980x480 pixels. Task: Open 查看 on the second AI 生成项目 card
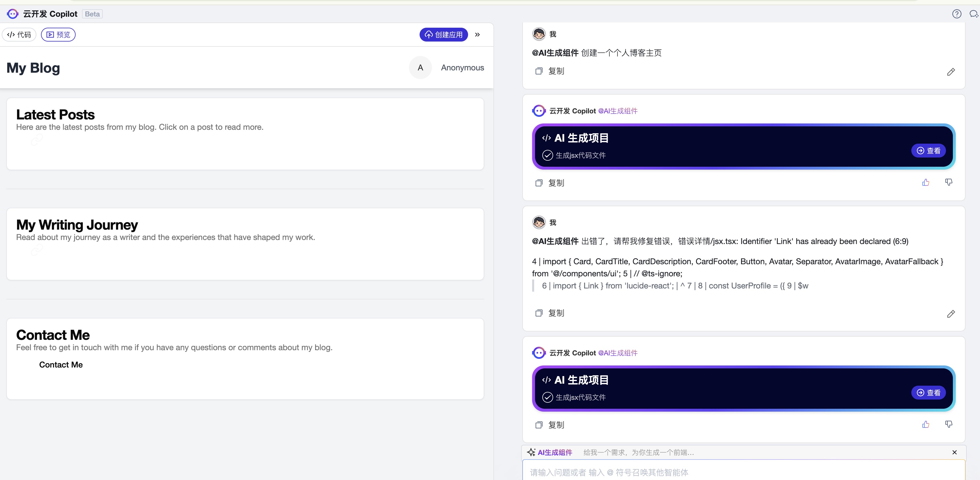click(928, 393)
